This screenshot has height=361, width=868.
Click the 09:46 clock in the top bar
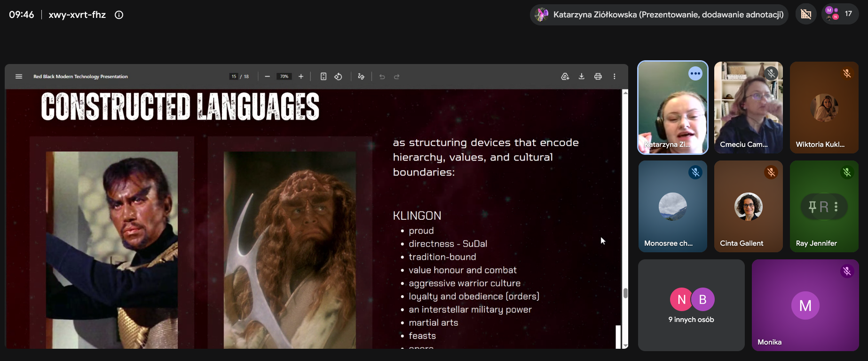pyautogui.click(x=22, y=15)
